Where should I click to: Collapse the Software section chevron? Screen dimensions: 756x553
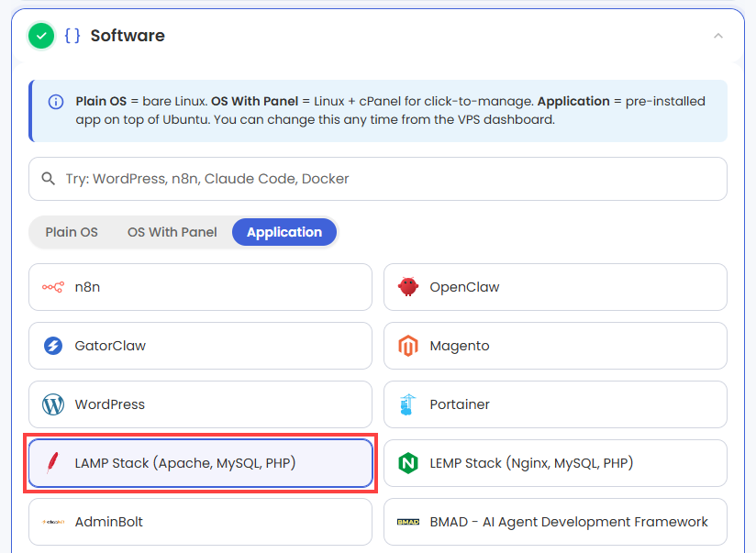[x=717, y=36]
